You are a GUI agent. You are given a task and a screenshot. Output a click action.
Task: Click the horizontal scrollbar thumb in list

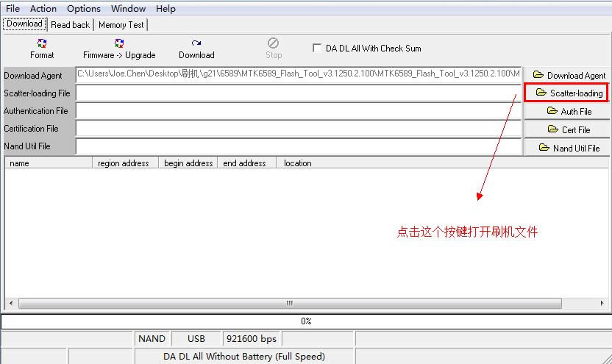tap(289, 303)
